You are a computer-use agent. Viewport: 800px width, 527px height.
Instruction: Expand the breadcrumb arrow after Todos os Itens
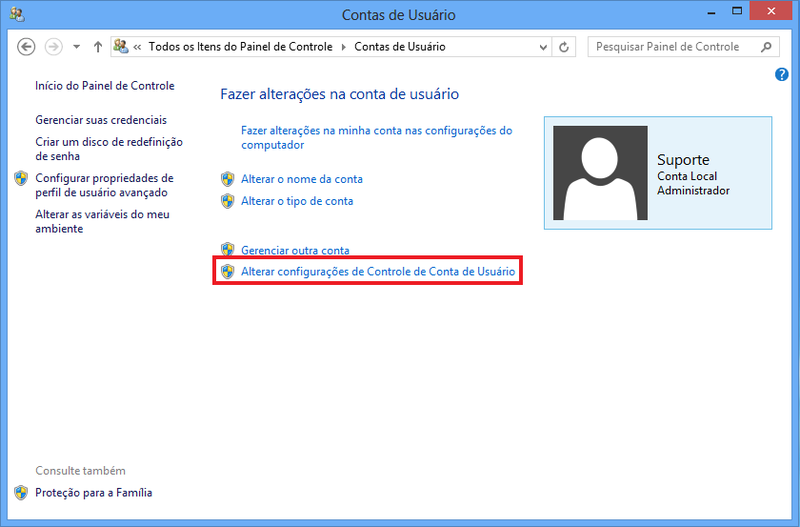(x=346, y=47)
